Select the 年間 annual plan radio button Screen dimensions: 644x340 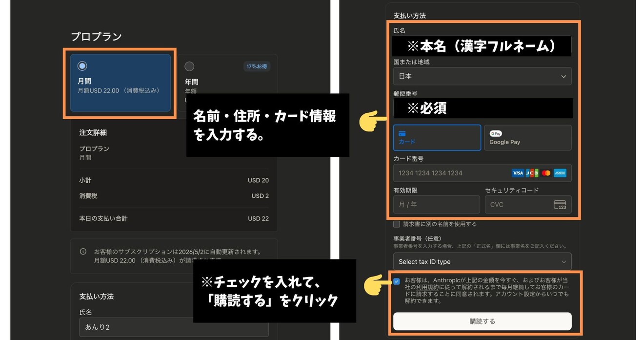[x=189, y=66]
